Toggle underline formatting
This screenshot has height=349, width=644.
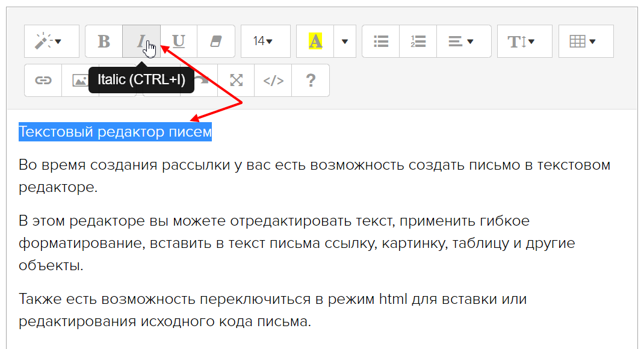pyautogui.click(x=179, y=42)
